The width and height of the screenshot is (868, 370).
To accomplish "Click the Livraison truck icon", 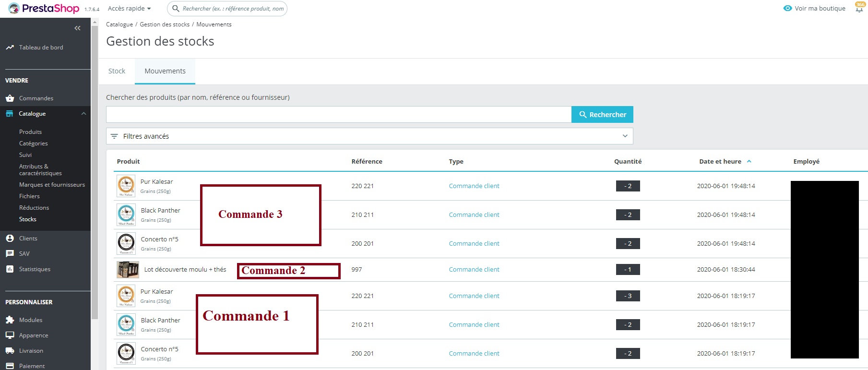I will tap(10, 351).
